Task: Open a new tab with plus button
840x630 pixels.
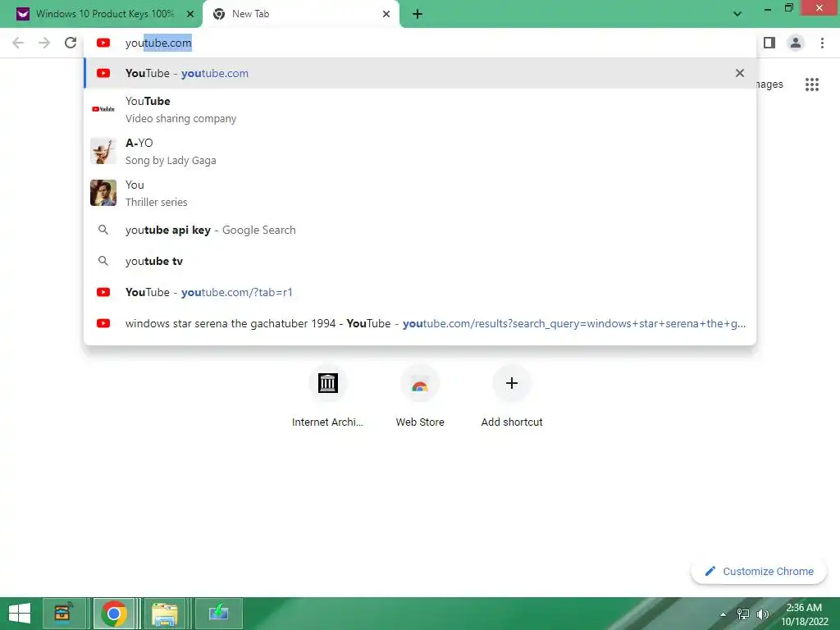Action: (418, 14)
